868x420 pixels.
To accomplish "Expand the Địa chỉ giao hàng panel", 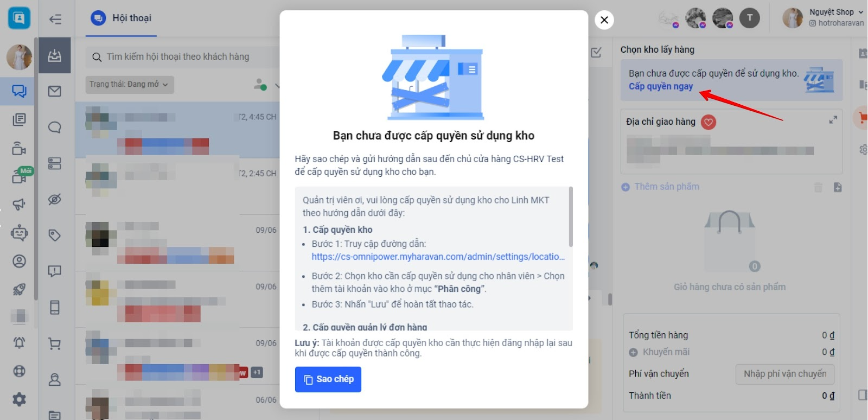I will point(833,120).
